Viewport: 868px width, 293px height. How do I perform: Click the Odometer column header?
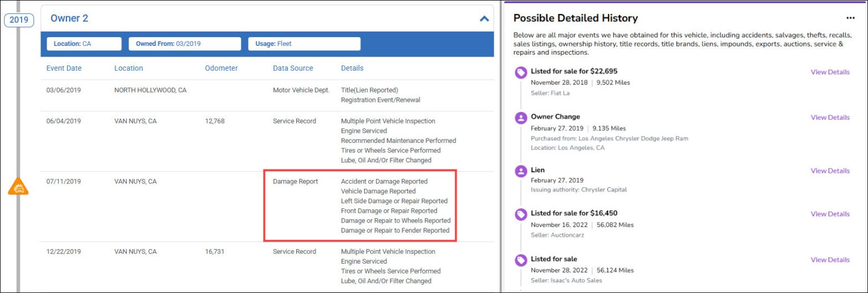click(221, 68)
